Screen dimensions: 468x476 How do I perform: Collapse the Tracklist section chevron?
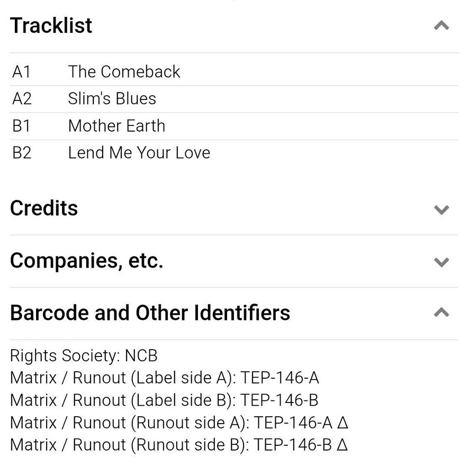pyautogui.click(x=441, y=25)
